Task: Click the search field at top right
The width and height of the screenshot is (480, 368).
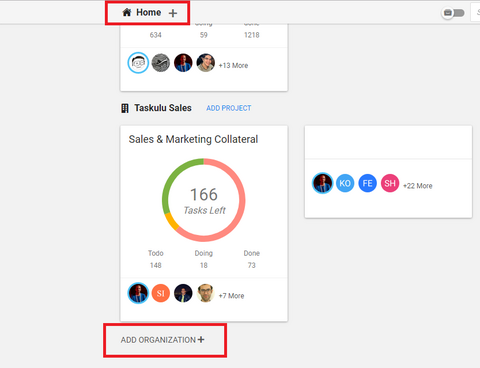Action: tap(475, 13)
